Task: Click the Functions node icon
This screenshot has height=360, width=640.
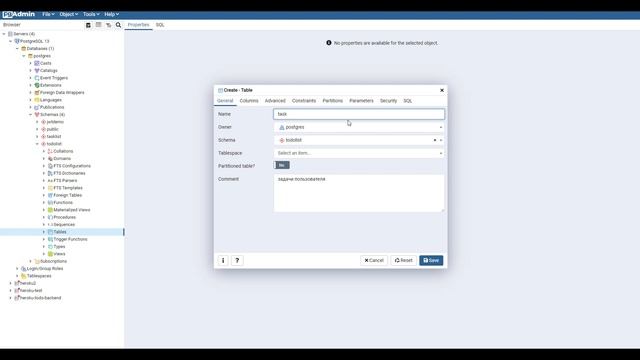Action: point(50,202)
